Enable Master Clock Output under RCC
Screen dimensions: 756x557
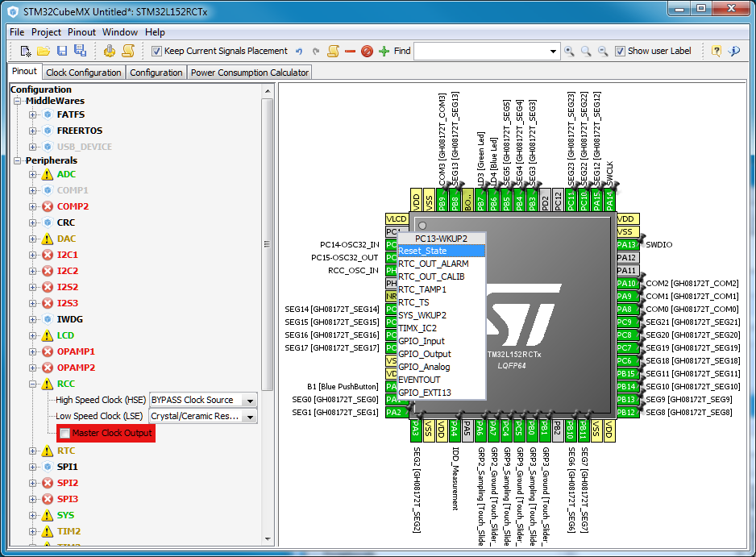point(63,433)
